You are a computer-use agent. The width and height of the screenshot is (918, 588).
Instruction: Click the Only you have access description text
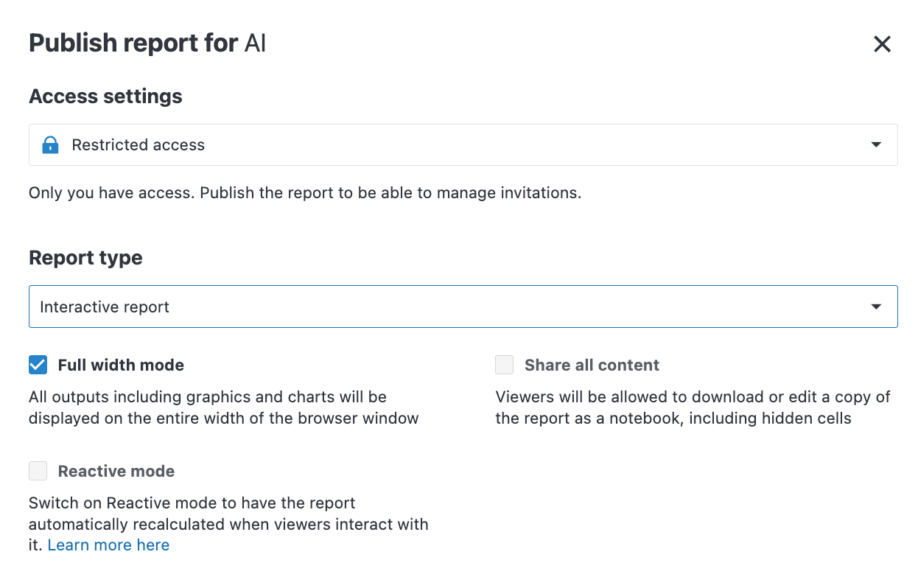[x=304, y=192]
